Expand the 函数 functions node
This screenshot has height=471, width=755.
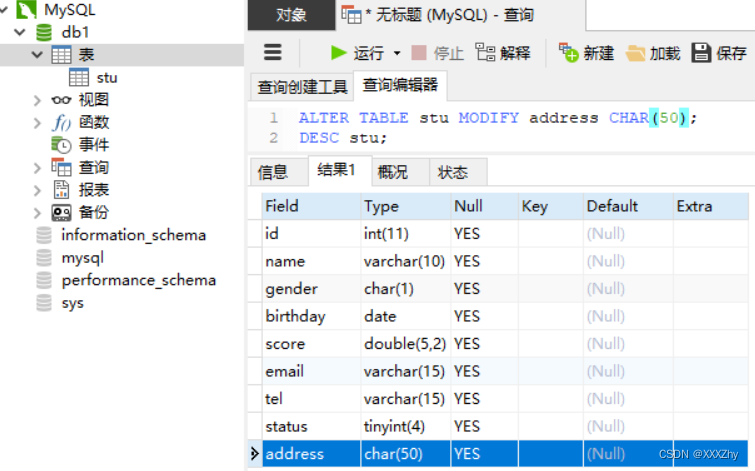click(37, 123)
